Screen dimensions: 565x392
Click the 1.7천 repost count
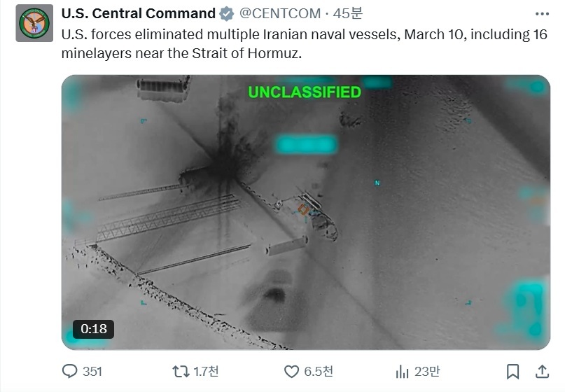point(207,371)
